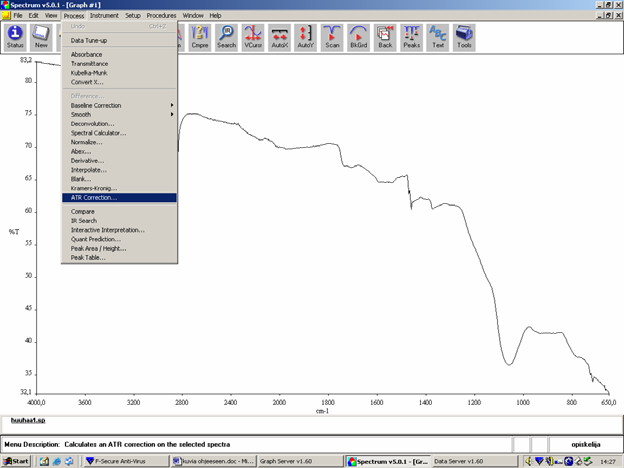Choose Normalize... from the menu
The image size is (624, 468).
pyautogui.click(x=119, y=142)
